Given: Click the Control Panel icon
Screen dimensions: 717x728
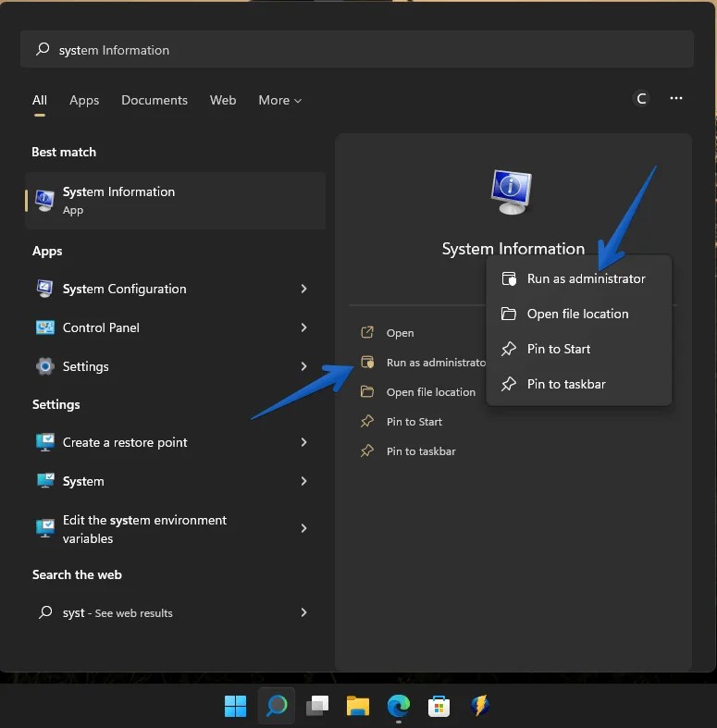Looking at the screenshot, I should click(x=44, y=327).
